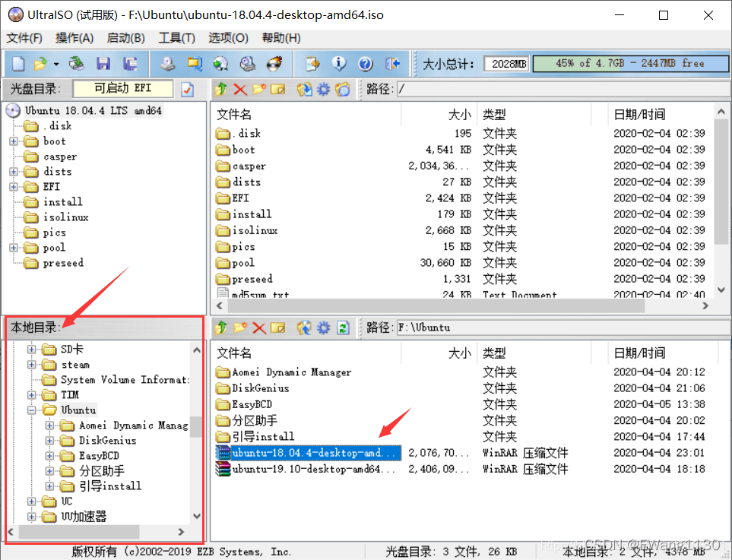
Task: Click the local tree horizontal scrollbar thumb
Action: tap(79, 532)
